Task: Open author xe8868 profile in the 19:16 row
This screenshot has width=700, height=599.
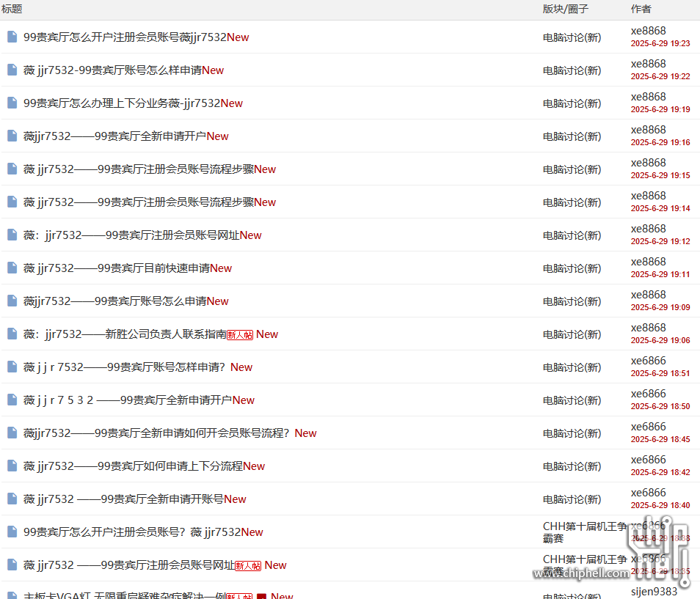Action: pyautogui.click(x=648, y=130)
